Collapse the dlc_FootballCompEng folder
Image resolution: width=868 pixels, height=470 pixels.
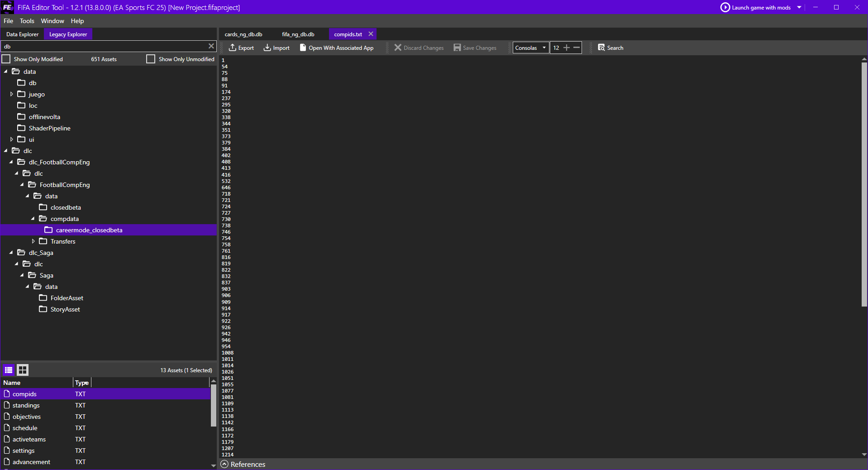[11, 162]
